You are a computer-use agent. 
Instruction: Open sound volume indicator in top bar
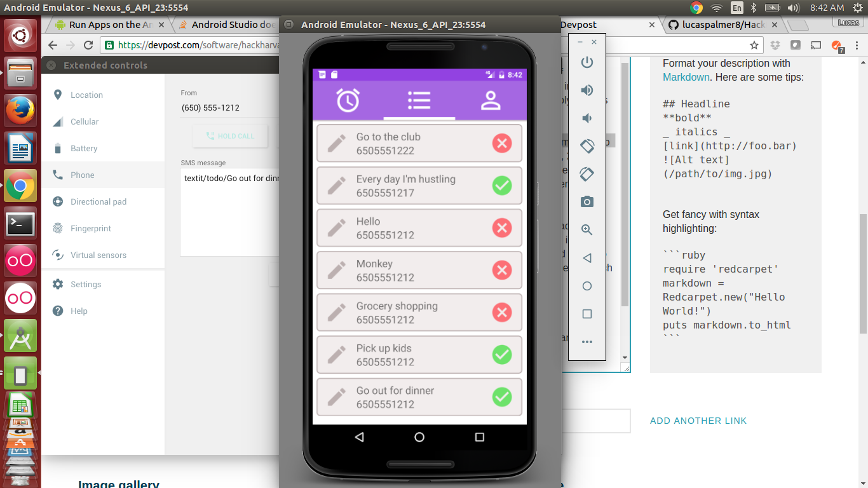point(793,8)
